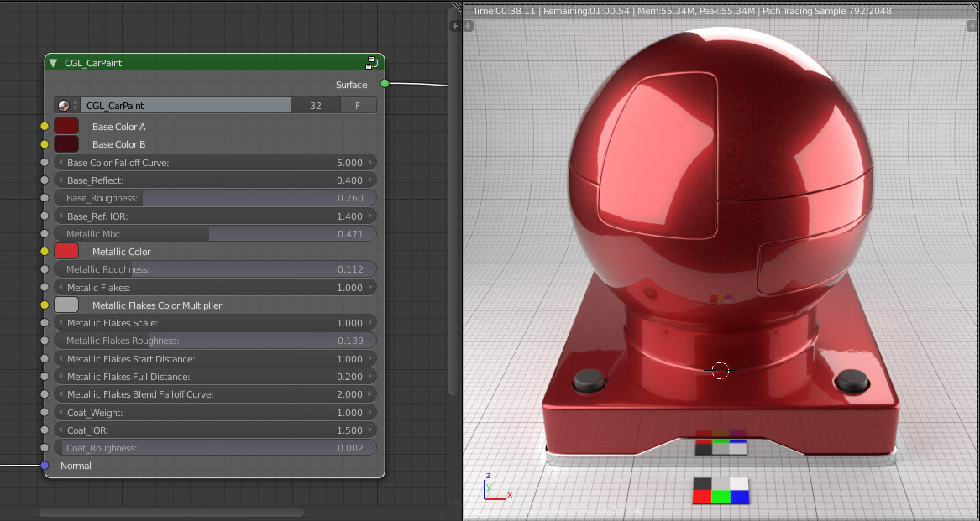Adjust the Base_Roughness slider
980x521 pixels.
[x=214, y=197]
